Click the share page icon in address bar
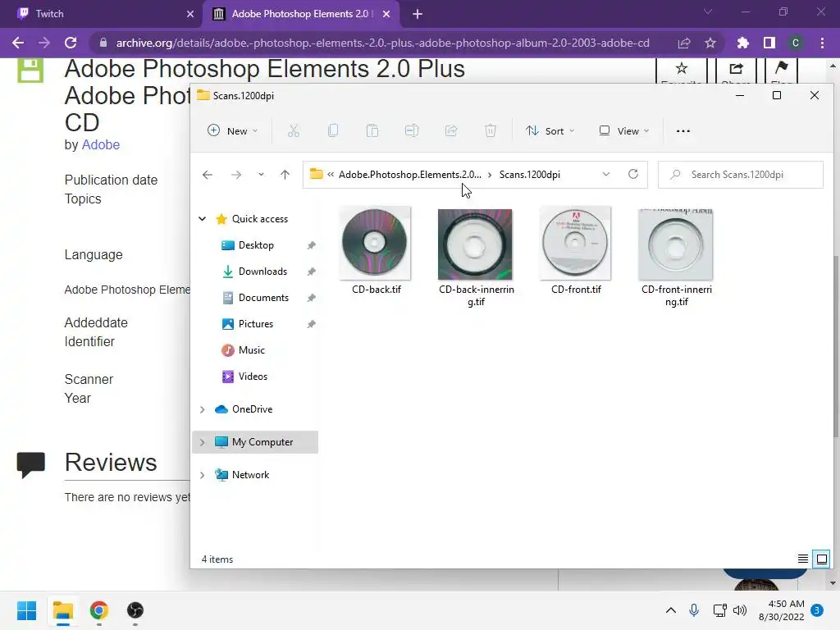This screenshot has height=630, width=840. pyautogui.click(x=684, y=43)
